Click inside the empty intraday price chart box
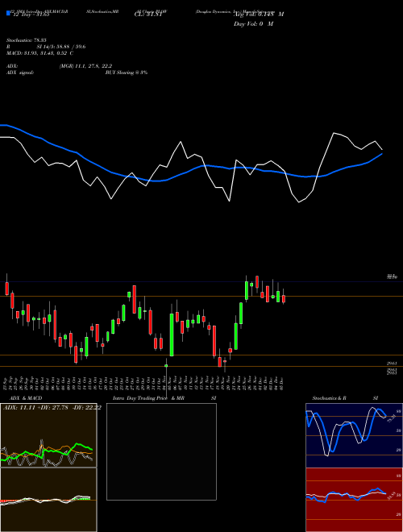Screen dimensions: 403x532 161,451
